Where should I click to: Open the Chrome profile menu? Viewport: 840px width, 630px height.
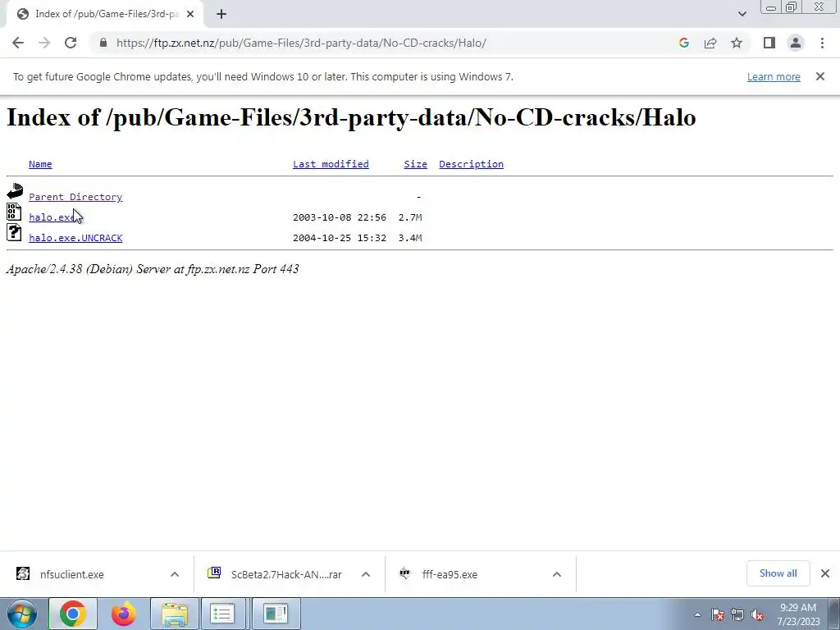coord(796,43)
